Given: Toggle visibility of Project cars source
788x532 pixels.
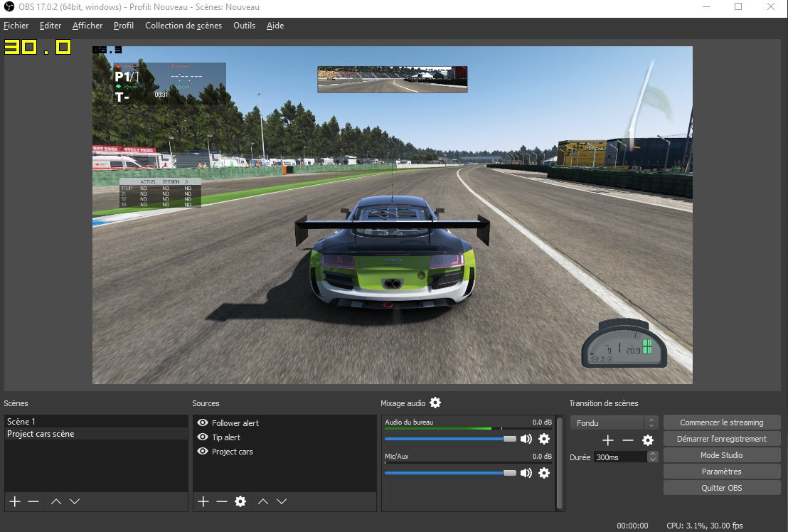Looking at the screenshot, I should 203,451.
